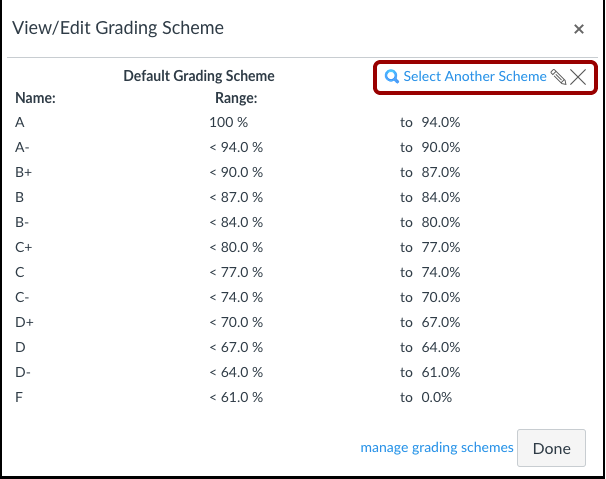Viewport: 606px width, 479px height.
Task: Click the Done button
Action: pyautogui.click(x=551, y=448)
